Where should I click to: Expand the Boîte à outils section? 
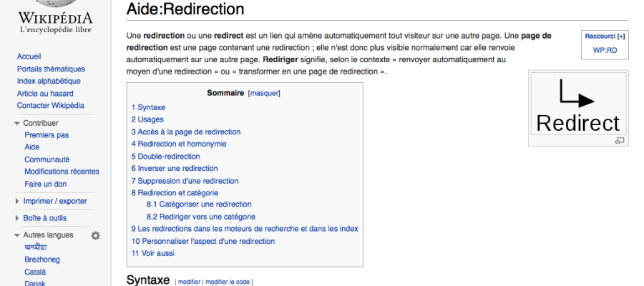pyautogui.click(x=18, y=218)
